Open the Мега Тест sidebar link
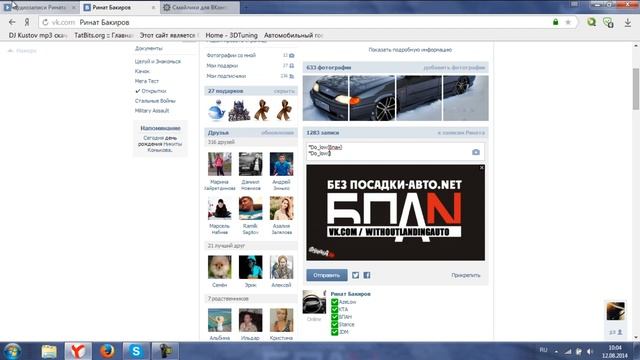The image size is (640, 360). coord(147,81)
